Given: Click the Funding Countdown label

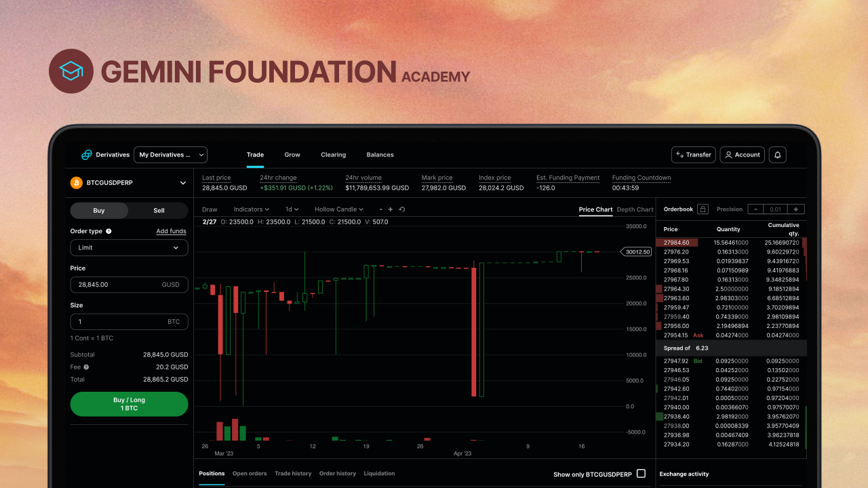Looking at the screenshot, I should coord(642,178).
